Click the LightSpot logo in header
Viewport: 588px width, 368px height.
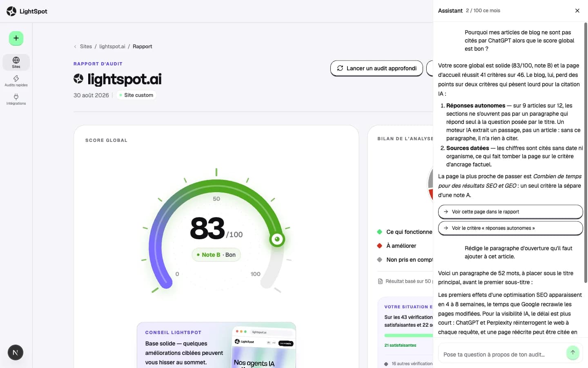point(27,11)
